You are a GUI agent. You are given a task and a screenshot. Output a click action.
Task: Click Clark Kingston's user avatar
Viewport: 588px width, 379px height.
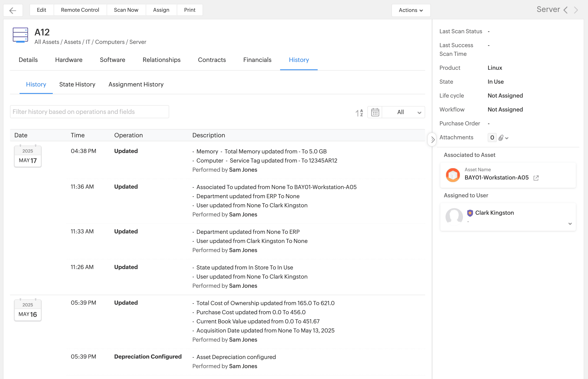[454, 217]
